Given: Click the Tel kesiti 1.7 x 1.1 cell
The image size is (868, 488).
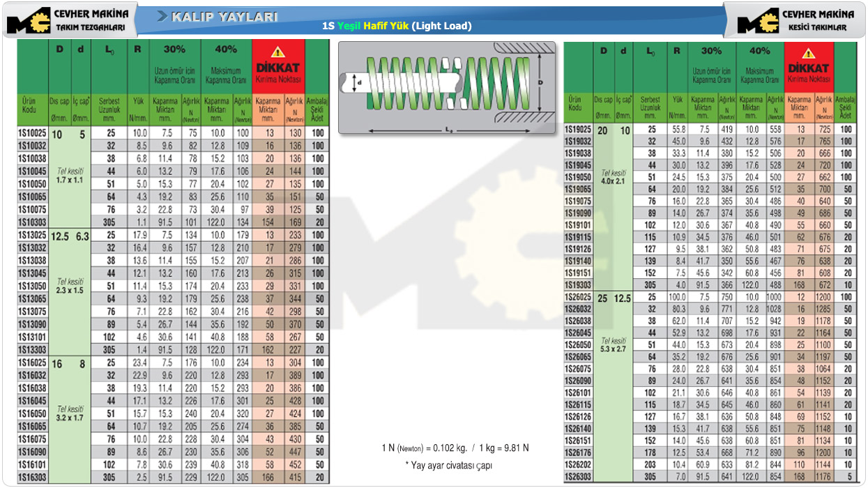Looking at the screenshot, I should tap(70, 174).
